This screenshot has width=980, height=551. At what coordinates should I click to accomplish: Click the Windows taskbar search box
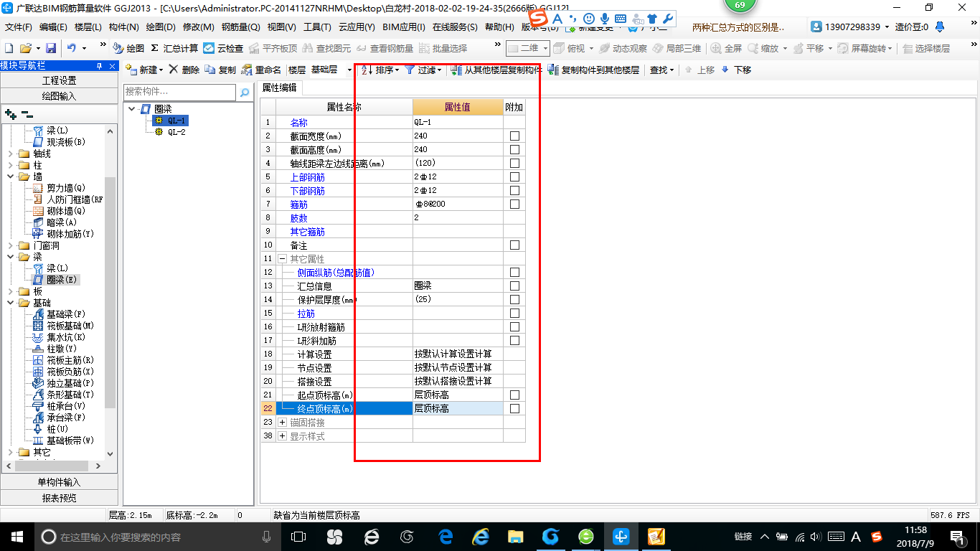pyautogui.click(x=158, y=537)
